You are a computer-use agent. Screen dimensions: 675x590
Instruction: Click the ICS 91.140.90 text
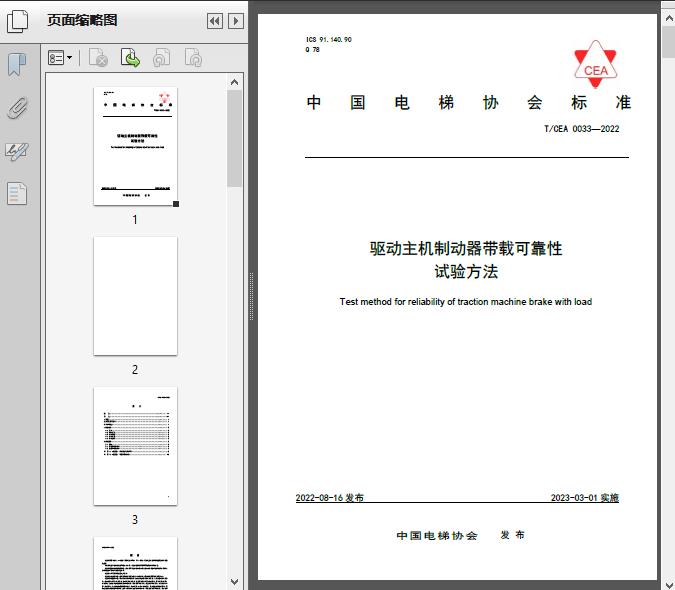coord(329,39)
